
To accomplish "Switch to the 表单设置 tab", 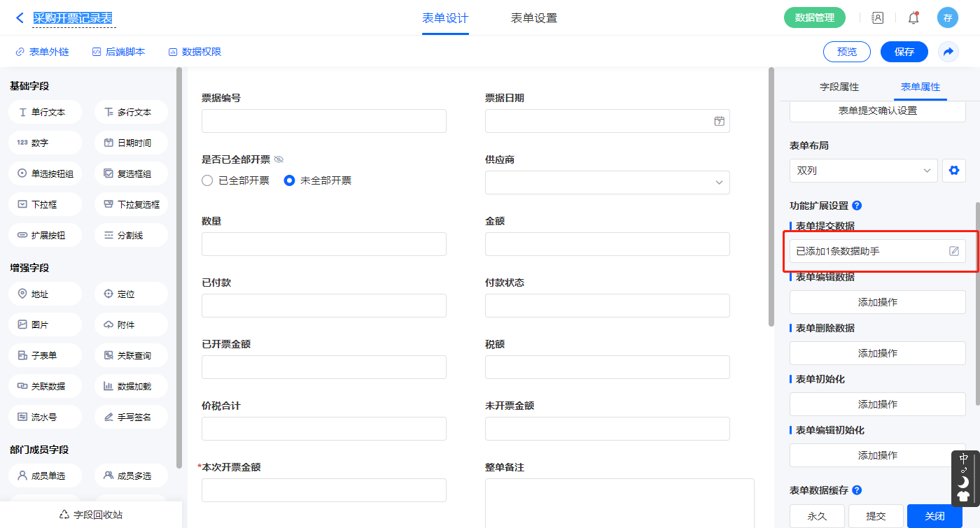I will pos(533,18).
